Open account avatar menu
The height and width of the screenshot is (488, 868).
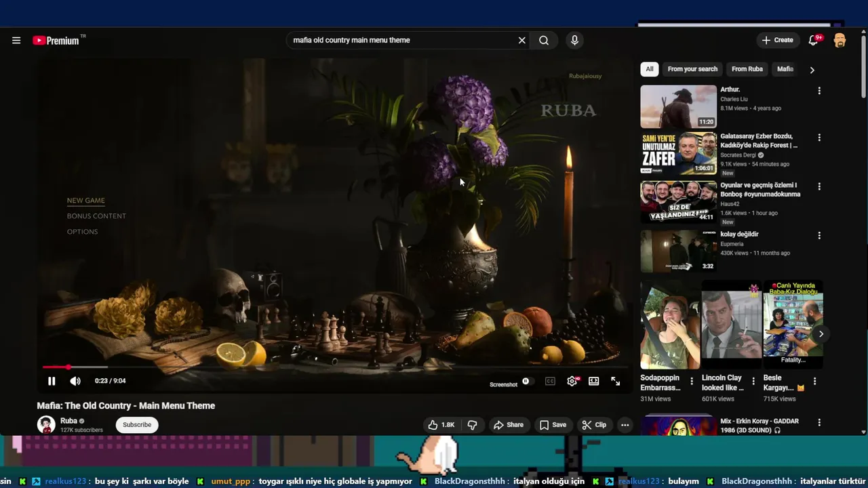(x=840, y=40)
